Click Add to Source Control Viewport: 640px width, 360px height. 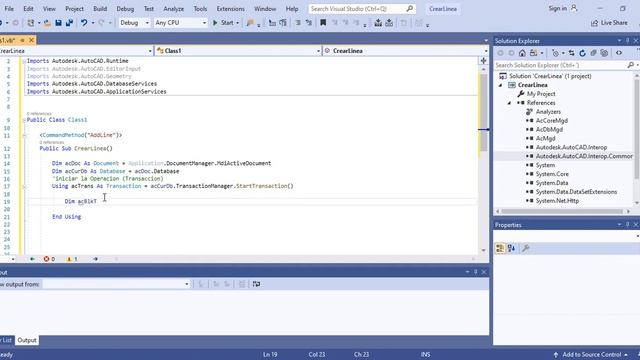[591, 355]
